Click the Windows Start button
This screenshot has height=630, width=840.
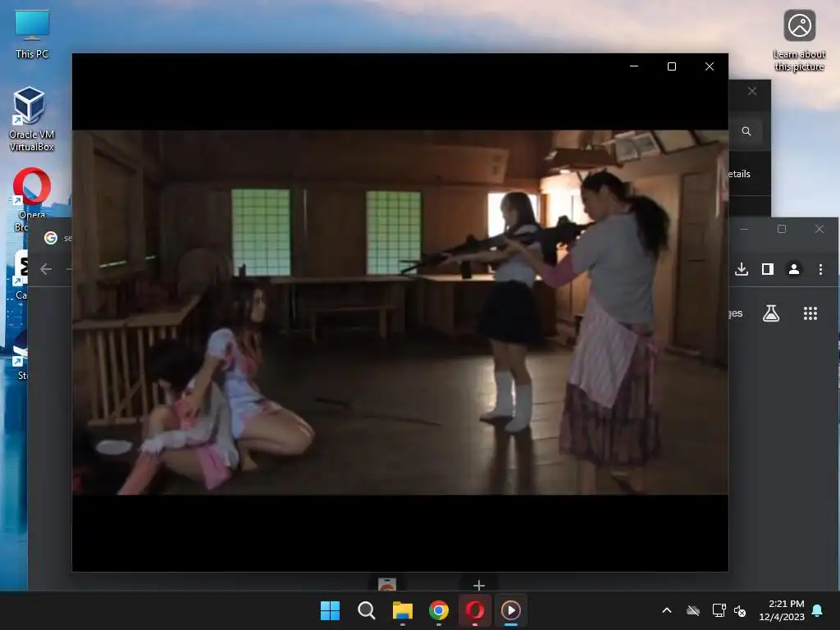[330, 610]
